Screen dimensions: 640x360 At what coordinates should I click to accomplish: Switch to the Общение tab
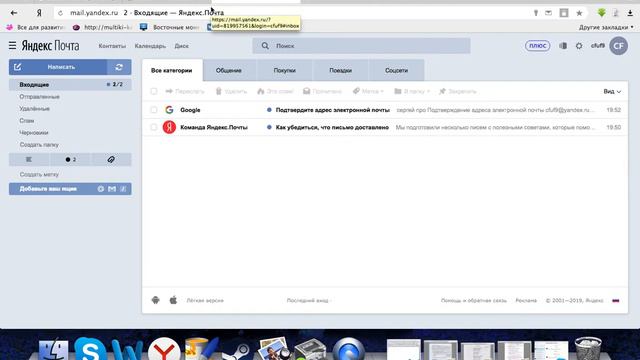[x=229, y=70]
